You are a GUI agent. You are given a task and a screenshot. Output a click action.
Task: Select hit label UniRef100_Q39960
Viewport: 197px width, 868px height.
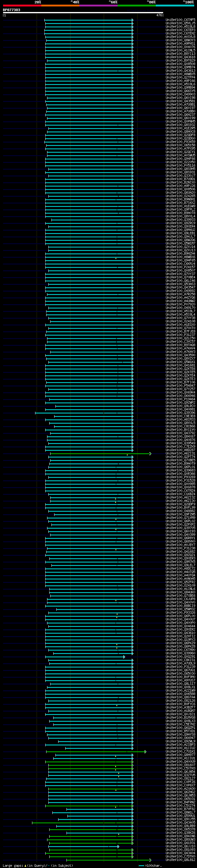point(180,653)
